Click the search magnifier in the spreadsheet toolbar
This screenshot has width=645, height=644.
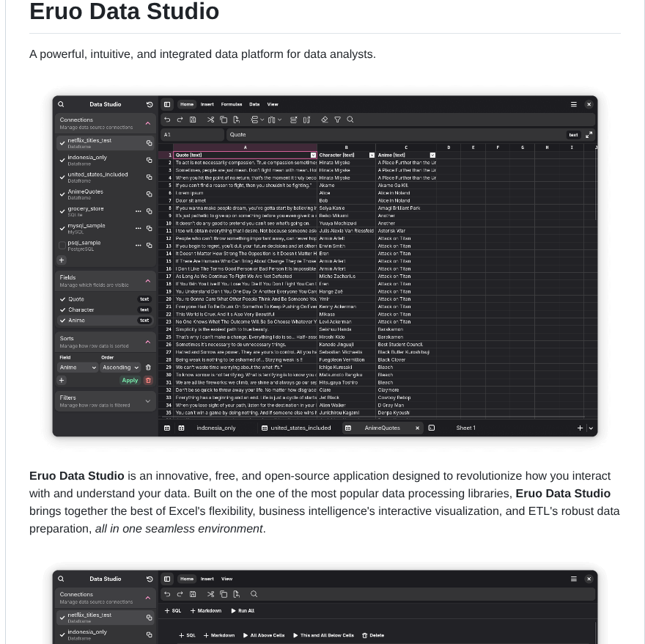point(350,120)
